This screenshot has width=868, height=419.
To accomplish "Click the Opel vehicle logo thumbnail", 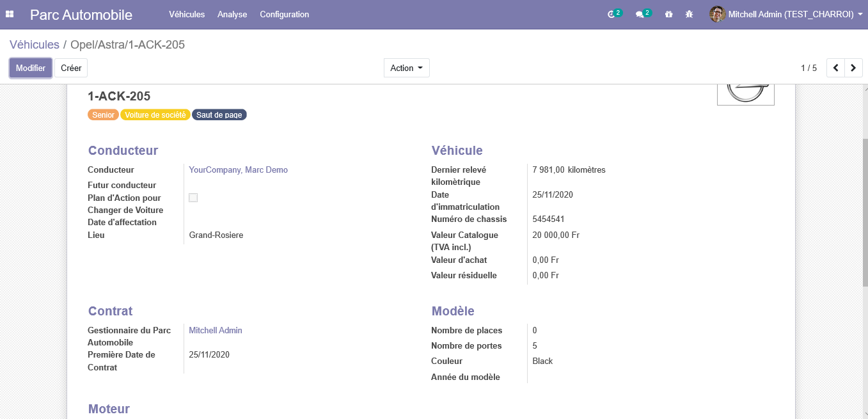I will click(745, 94).
